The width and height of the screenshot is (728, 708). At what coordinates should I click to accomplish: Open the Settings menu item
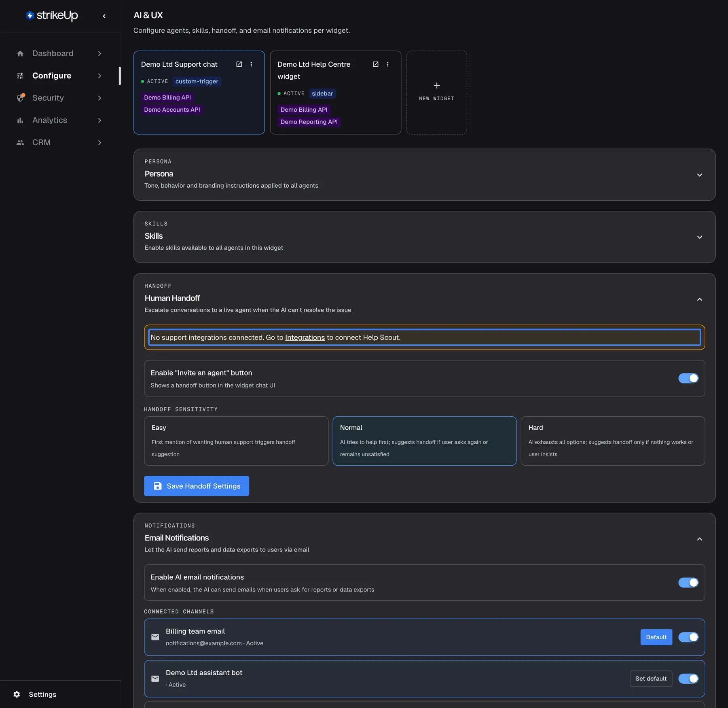(42, 694)
